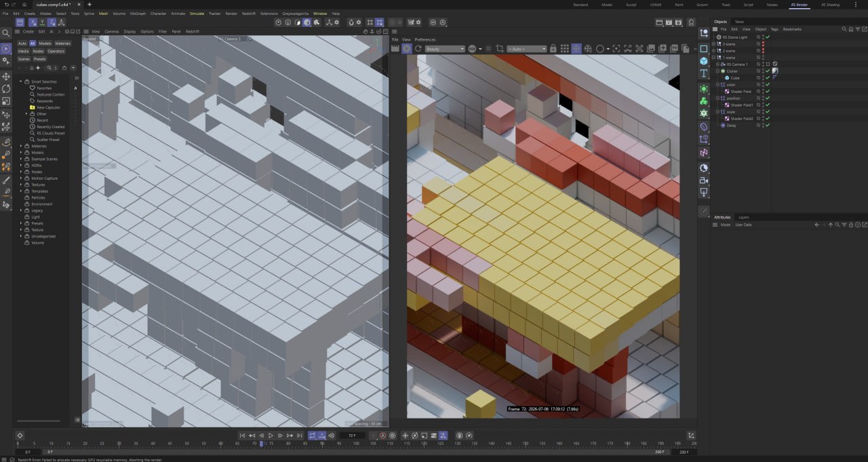Toggle visibility dots for 3 scene
This screenshot has width=868, height=462.
[763, 44]
